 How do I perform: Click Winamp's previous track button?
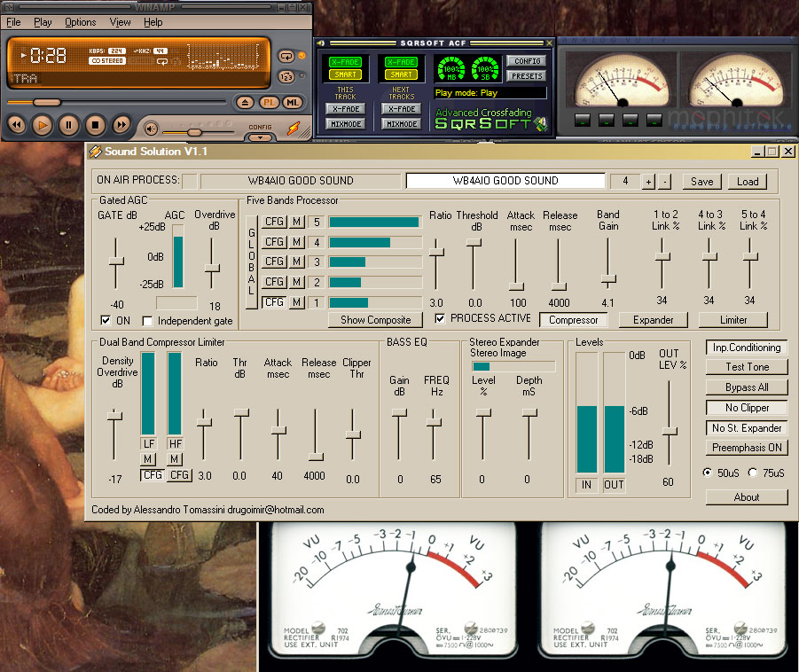pos(17,125)
